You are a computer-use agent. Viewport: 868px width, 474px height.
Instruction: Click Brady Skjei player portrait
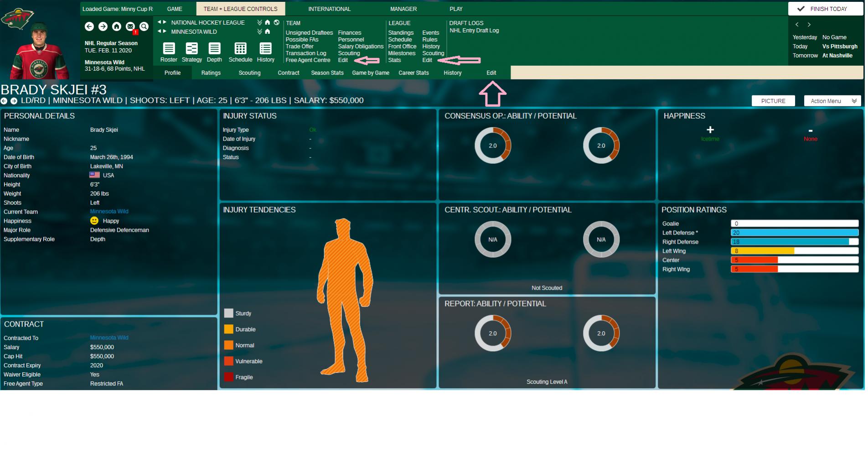40,51
